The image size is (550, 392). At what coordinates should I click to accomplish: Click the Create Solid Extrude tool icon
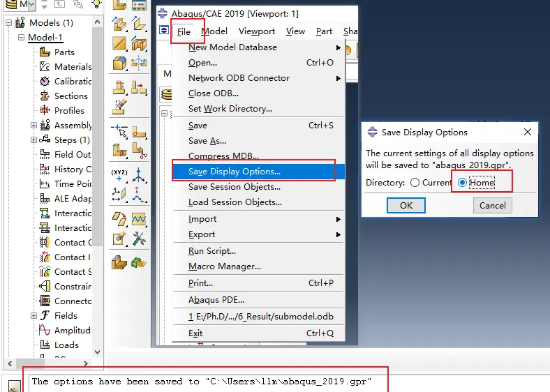click(119, 24)
